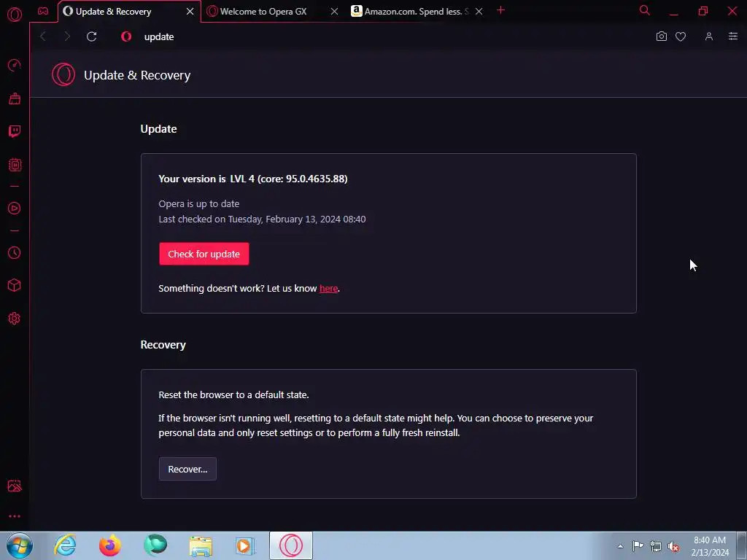The image size is (747, 560).
Task: Click the Recover... button
Action: pyautogui.click(x=187, y=469)
